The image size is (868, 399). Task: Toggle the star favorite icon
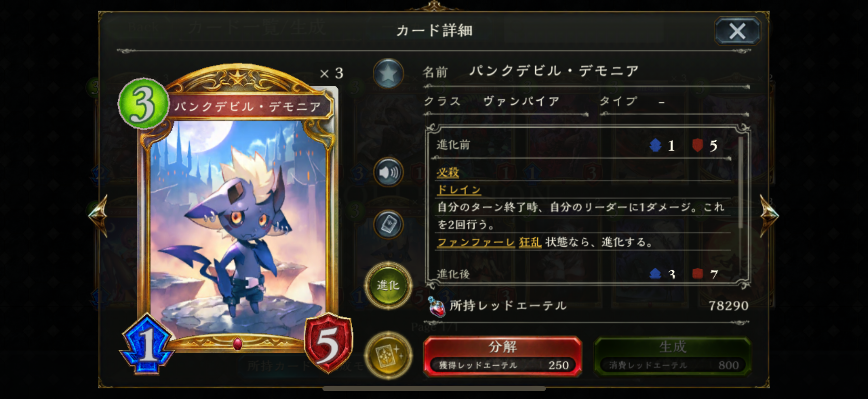[388, 73]
